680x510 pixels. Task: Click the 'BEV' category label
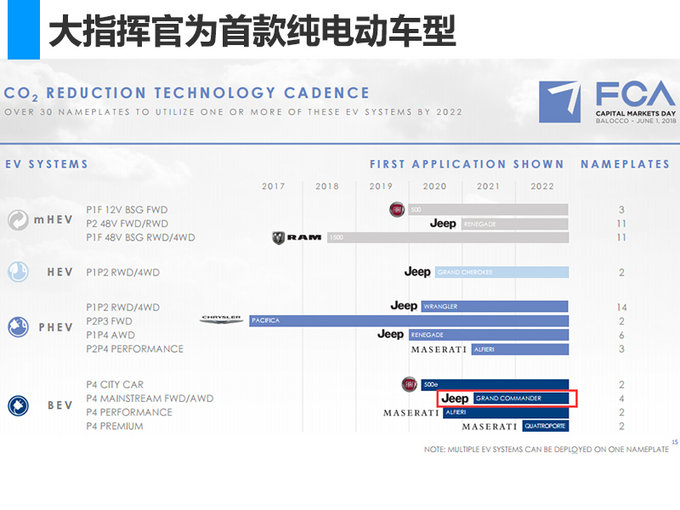[60, 405]
